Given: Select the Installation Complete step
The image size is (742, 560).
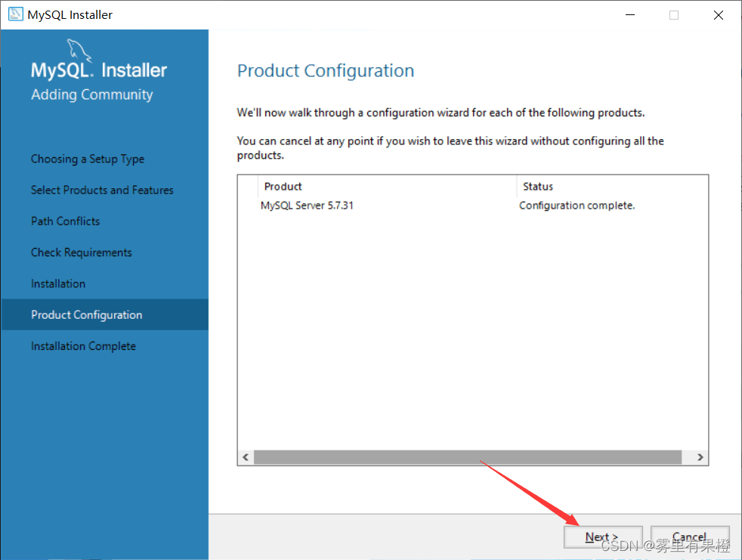Looking at the screenshot, I should 83,346.
